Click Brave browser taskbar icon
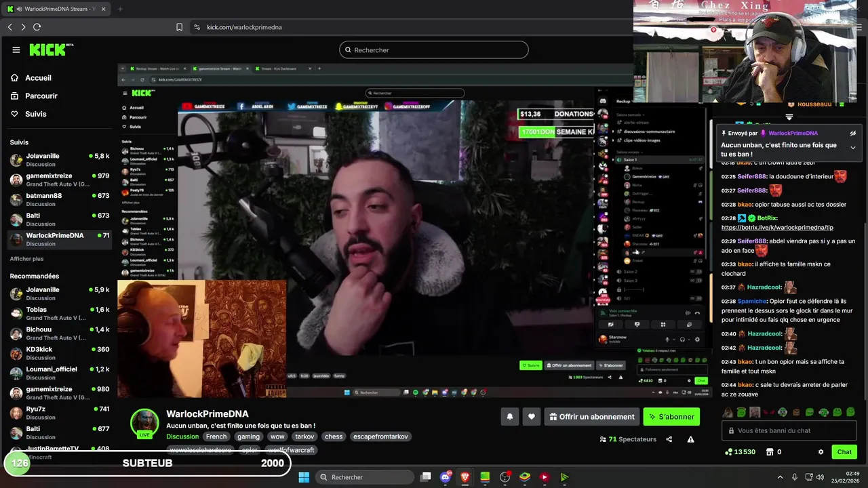Viewport: 868px width, 488px height. 465,477
